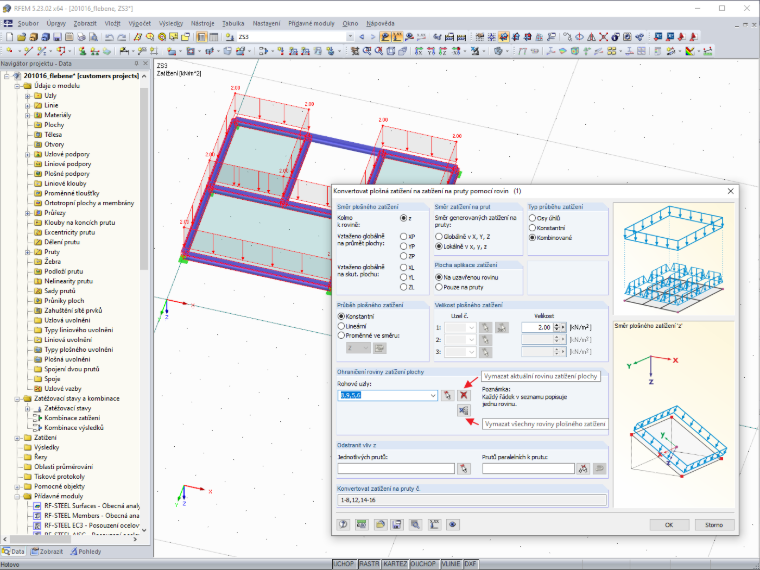760x570 pixels.
Task: Collapse the Přídavné moduly tree node
Action: 17,496
